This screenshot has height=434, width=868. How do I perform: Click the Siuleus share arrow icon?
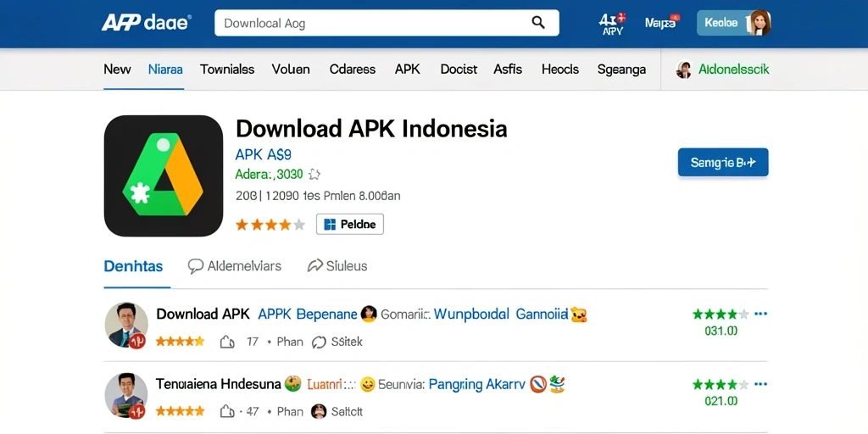pyautogui.click(x=315, y=266)
